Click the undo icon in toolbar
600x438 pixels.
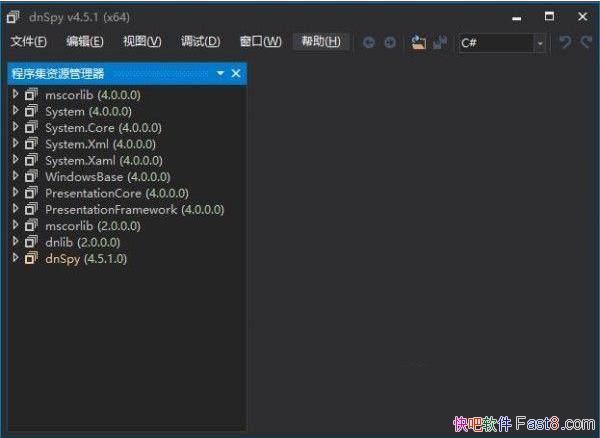565,42
